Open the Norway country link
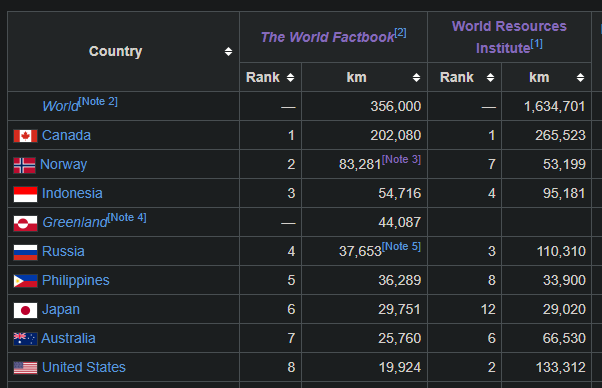 [63, 165]
